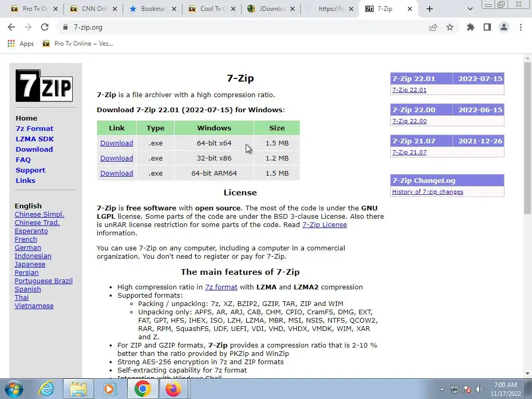Viewport: 532px width, 399px height.
Task: Open the LZMA SDK sidebar link
Action: (35, 139)
